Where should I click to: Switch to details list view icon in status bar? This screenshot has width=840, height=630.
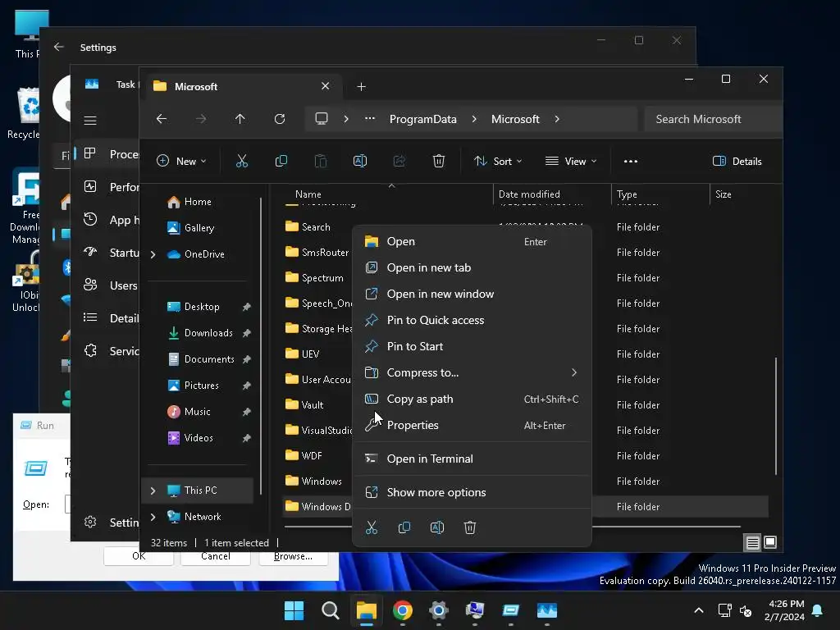point(752,543)
